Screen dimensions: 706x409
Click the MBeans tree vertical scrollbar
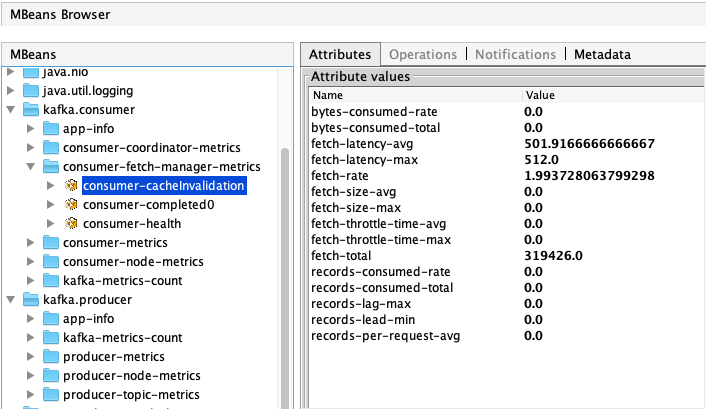(x=285, y=277)
